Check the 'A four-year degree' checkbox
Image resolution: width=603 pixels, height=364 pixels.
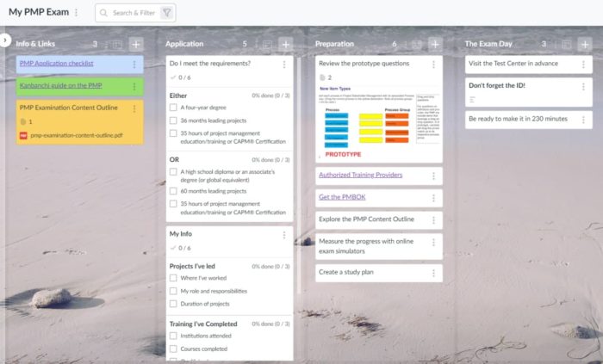pos(173,108)
